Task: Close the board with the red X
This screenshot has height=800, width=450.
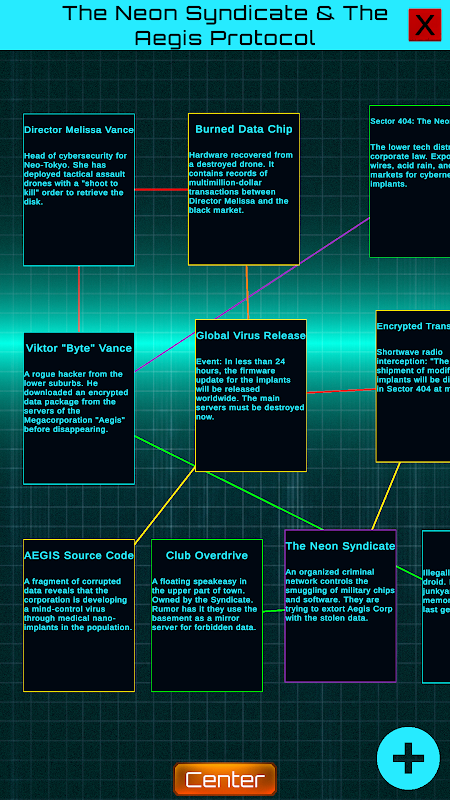Action: click(424, 24)
